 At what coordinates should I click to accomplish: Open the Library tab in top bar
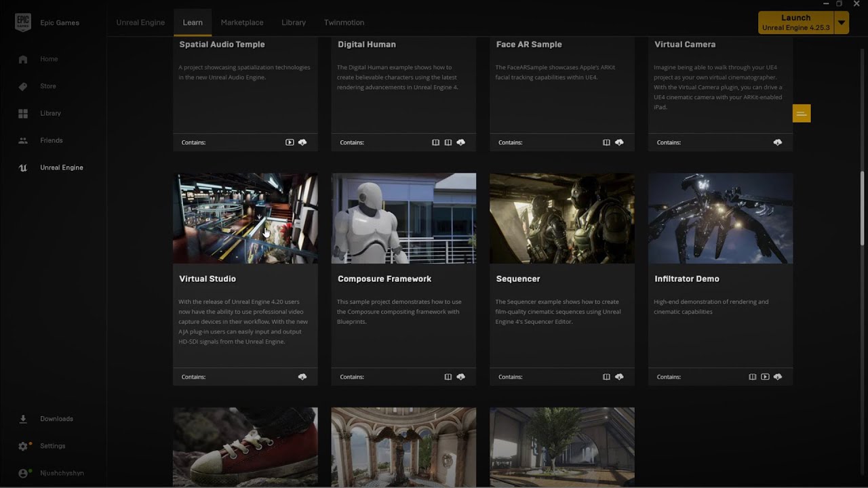294,22
